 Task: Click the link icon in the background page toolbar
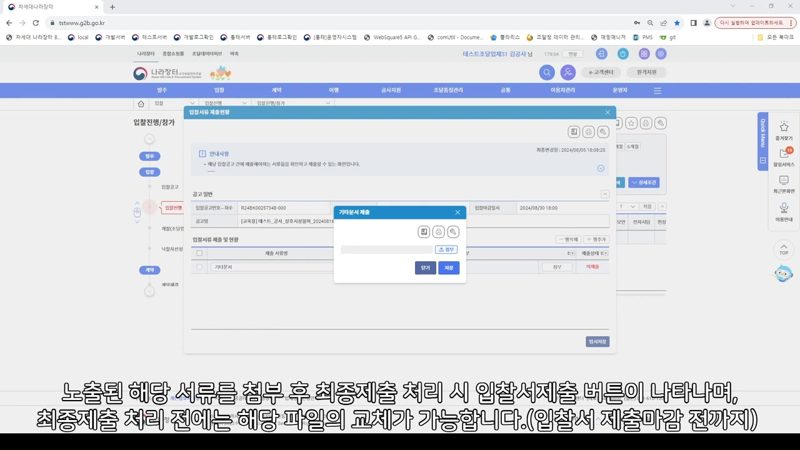coord(661,123)
